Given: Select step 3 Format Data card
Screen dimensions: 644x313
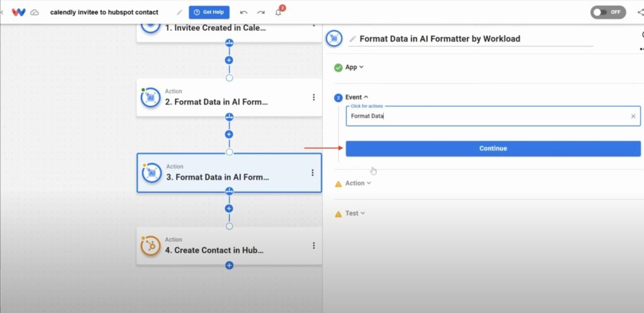Looking at the screenshot, I should point(229,173).
